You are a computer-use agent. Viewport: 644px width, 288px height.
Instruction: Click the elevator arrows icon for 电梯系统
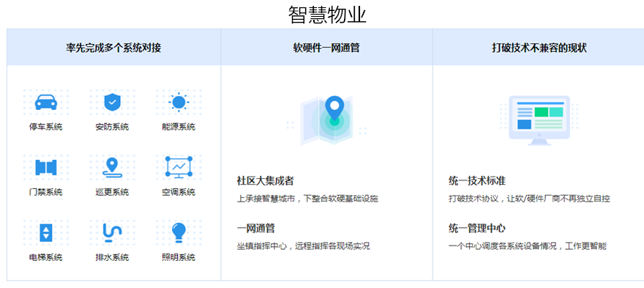click(46, 233)
